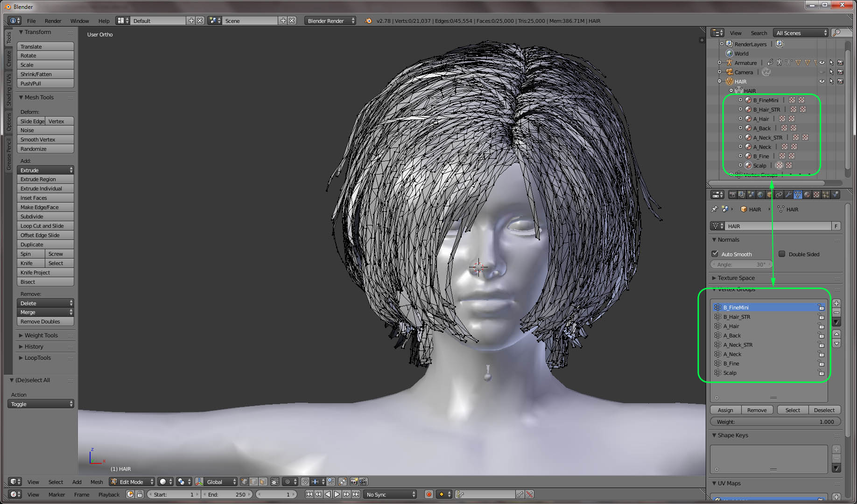Image resolution: width=857 pixels, height=504 pixels.
Task: Click the Loop Cut and Slide button
Action: [x=45, y=226]
